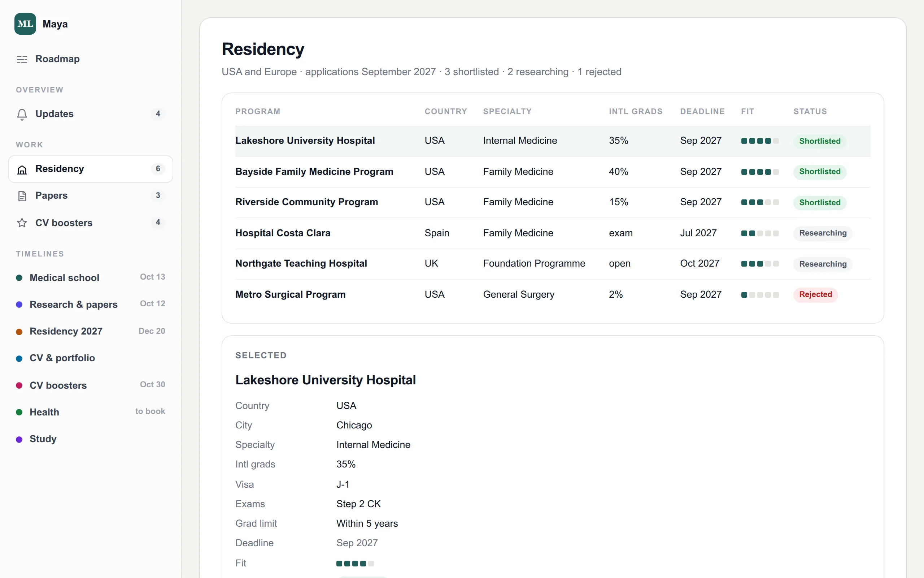Click the Medical school timeline dot

[x=19, y=278]
